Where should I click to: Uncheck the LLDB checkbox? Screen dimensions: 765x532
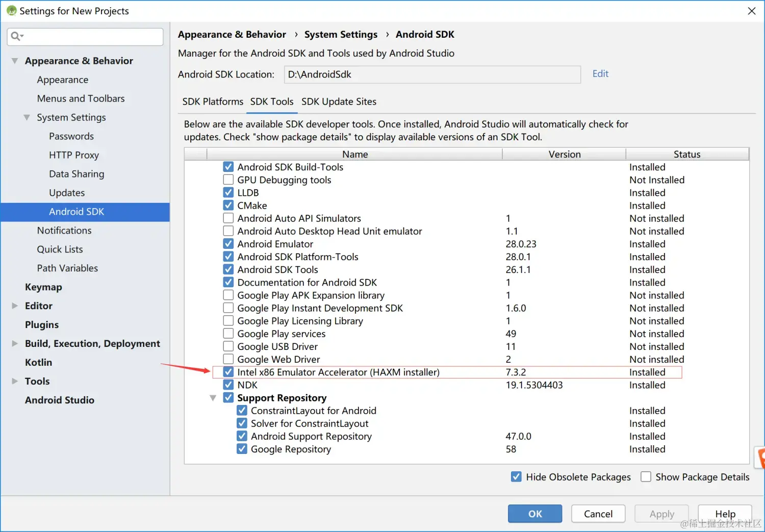pos(228,192)
